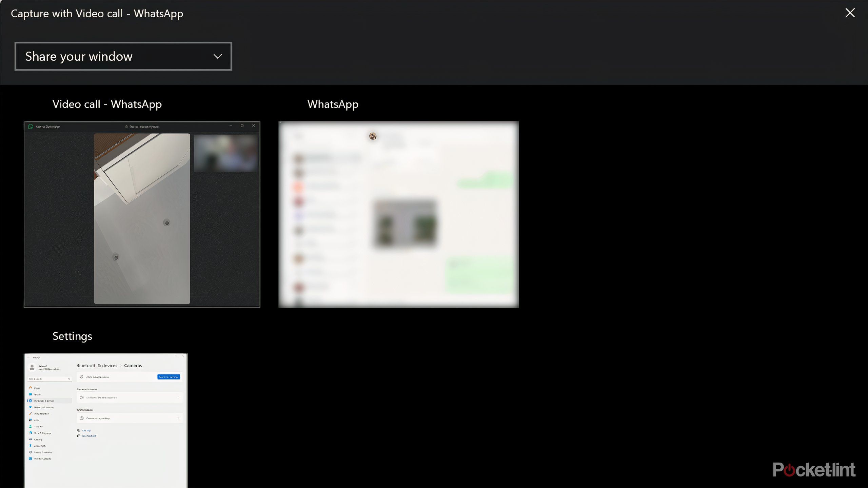Click the Bluetooth & devices breadcrumb link
Viewport: 868px width, 488px height.
97,366
